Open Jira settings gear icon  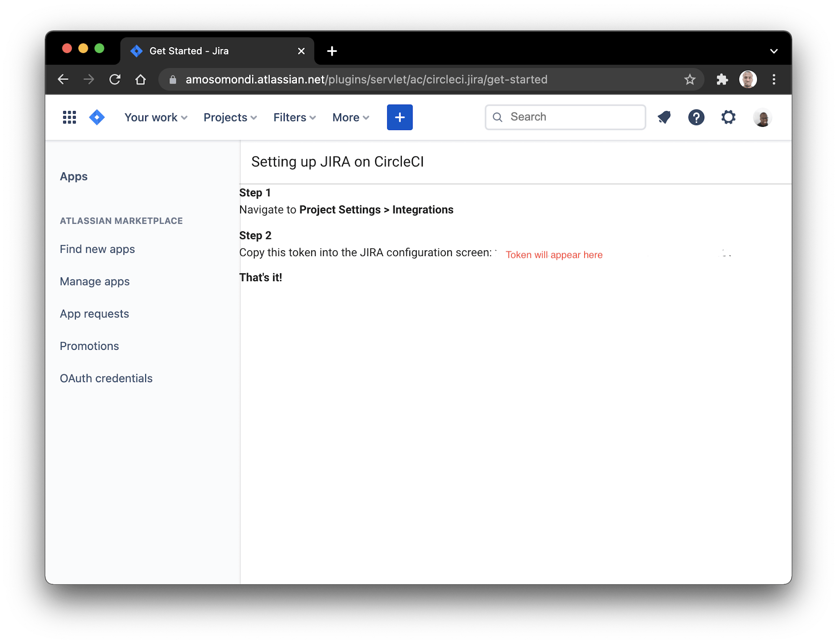(728, 117)
